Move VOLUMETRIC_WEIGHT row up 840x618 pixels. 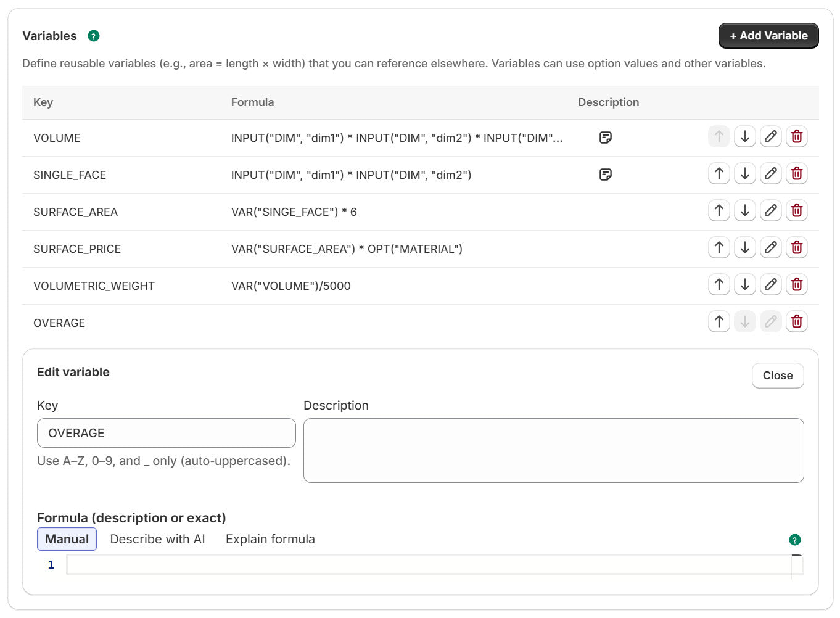719,285
